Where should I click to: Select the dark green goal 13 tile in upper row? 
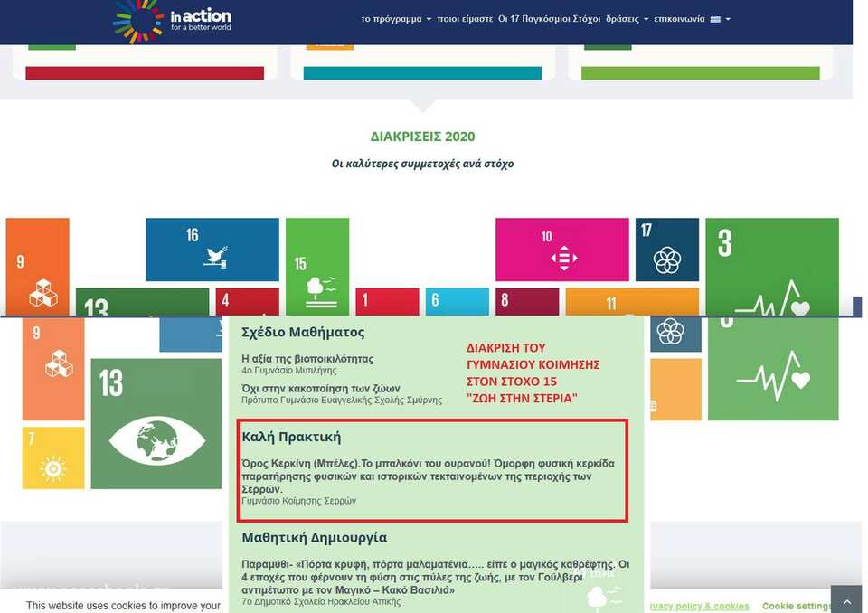[x=142, y=301]
